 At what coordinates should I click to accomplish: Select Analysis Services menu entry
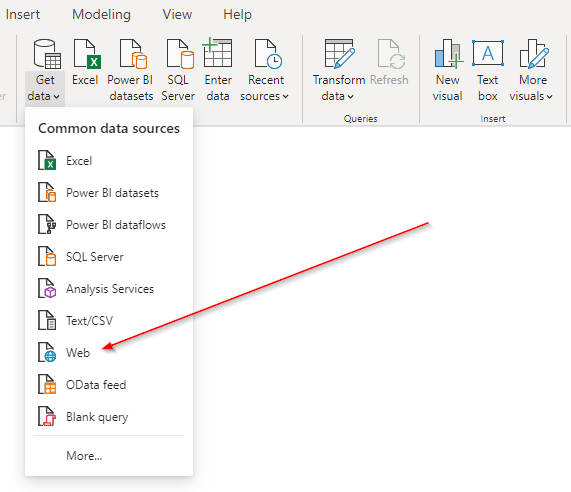pos(109,289)
